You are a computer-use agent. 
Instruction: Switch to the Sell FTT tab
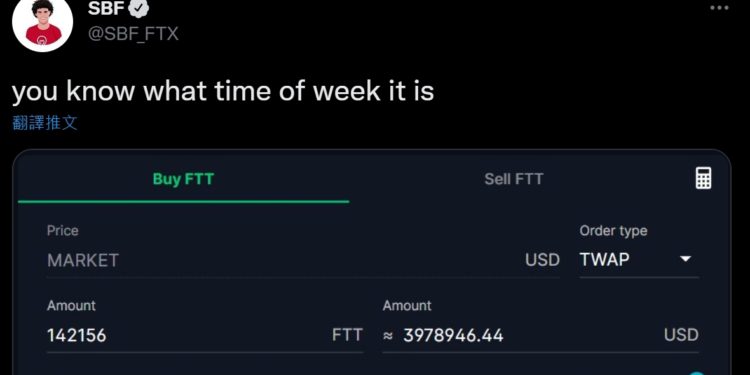(x=514, y=179)
